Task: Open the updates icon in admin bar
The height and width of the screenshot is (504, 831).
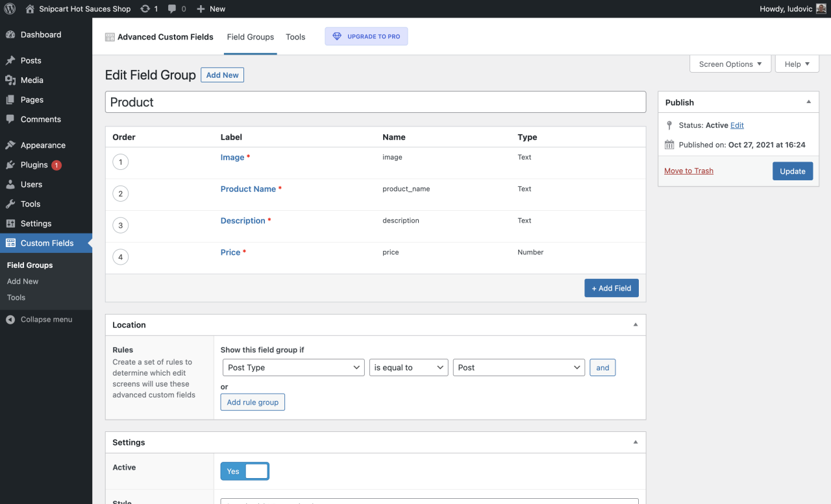Action: pos(145,9)
